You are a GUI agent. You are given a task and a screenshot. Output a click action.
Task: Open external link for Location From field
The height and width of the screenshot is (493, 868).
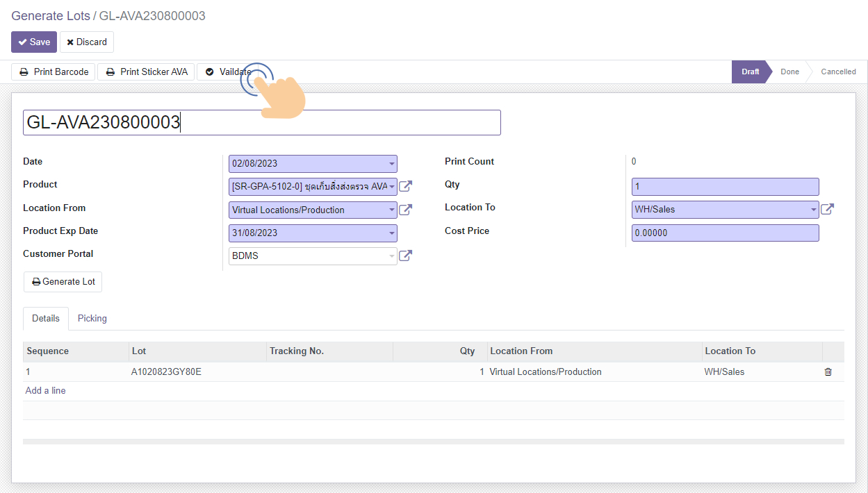tap(406, 210)
